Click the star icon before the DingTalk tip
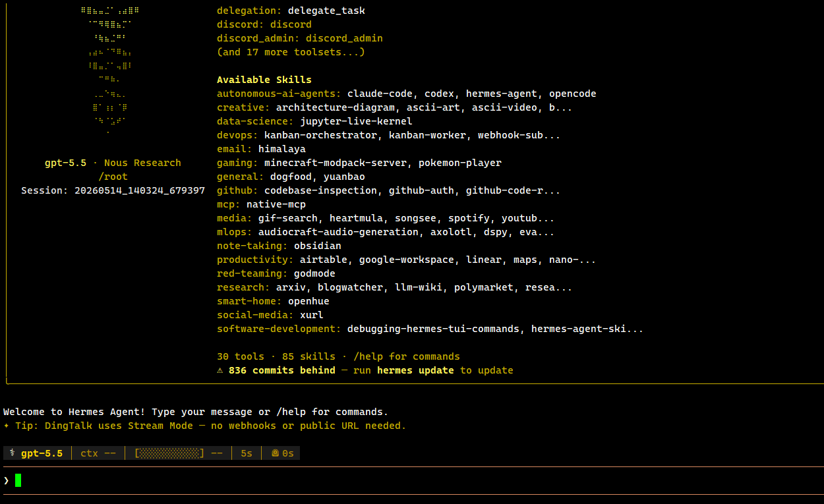The image size is (824, 504). tap(7, 426)
